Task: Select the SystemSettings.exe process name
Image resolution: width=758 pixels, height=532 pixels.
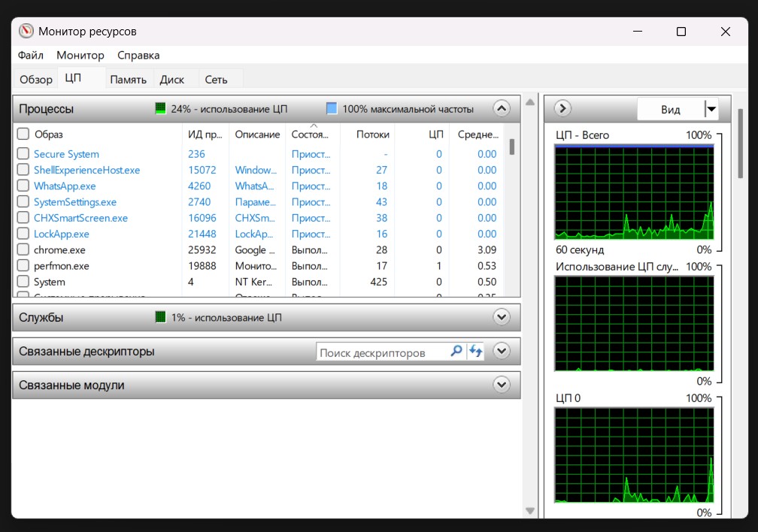Action: pyautogui.click(x=75, y=202)
